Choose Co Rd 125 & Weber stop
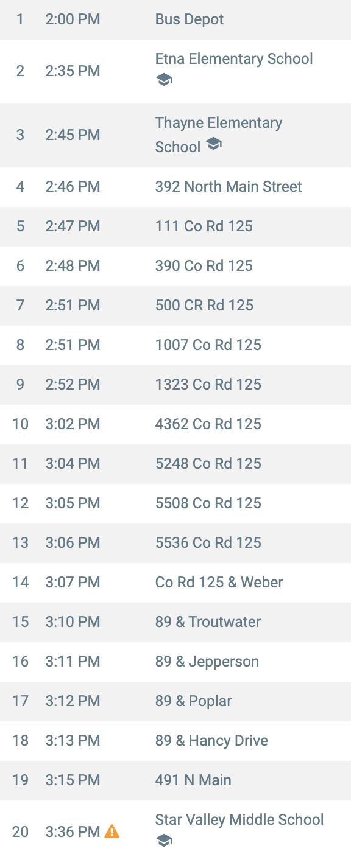Screen dimensions: 351x868 pos(175,583)
